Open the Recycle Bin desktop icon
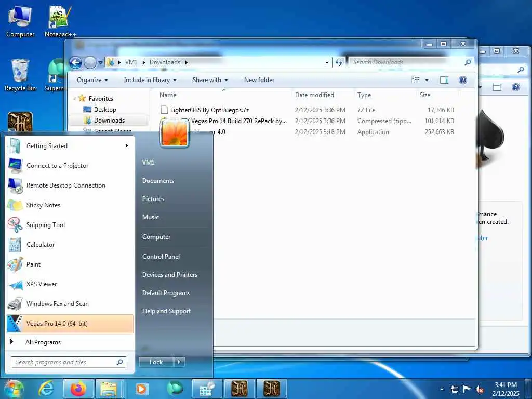Screen dimensions: 532x399 click(x=20, y=75)
